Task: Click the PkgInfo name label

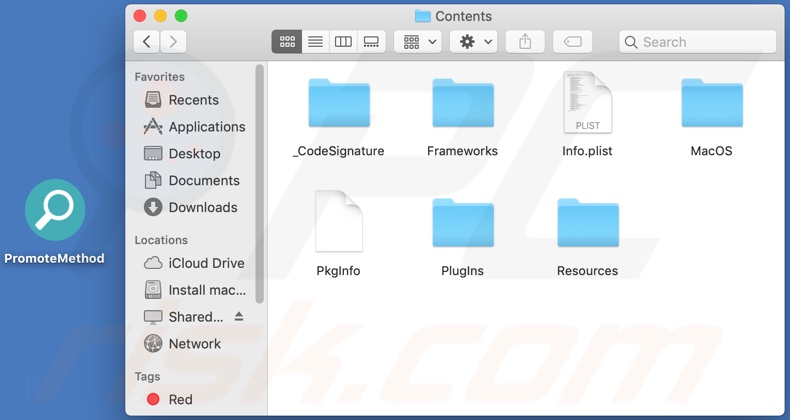Action: 339,271
